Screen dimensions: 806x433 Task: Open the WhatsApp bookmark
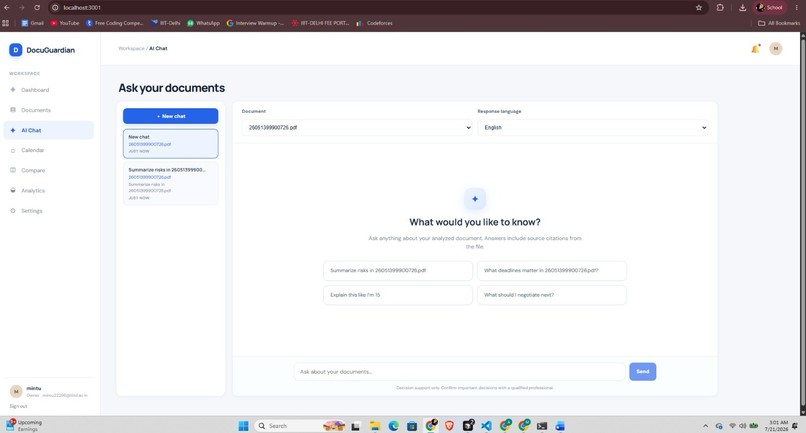(x=204, y=23)
